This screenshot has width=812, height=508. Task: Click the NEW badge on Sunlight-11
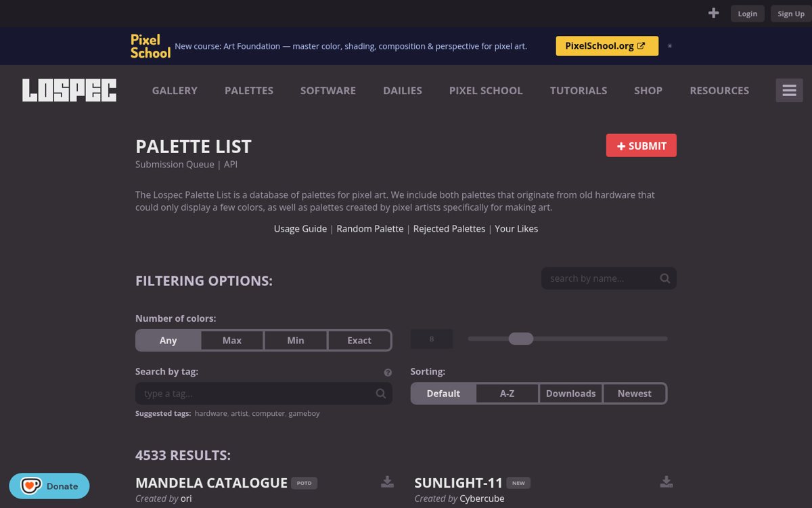[518, 483]
